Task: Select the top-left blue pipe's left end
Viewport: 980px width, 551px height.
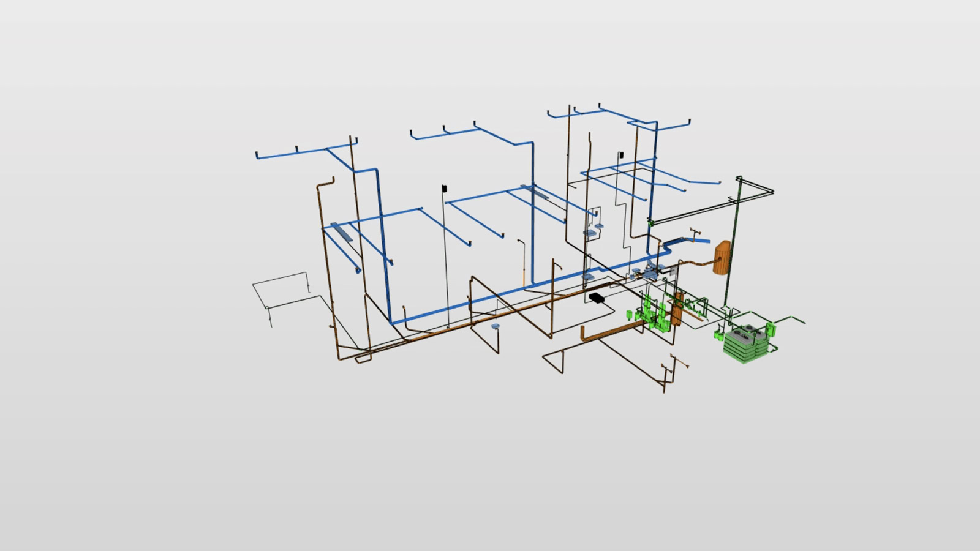Action: [x=257, y=156]
